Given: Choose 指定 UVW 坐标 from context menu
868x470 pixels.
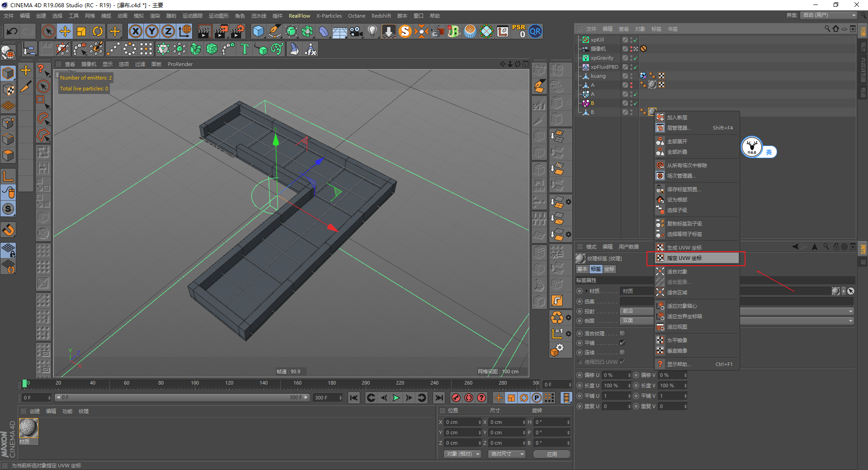Looking at the screenshot, I should tap(684, 258).
